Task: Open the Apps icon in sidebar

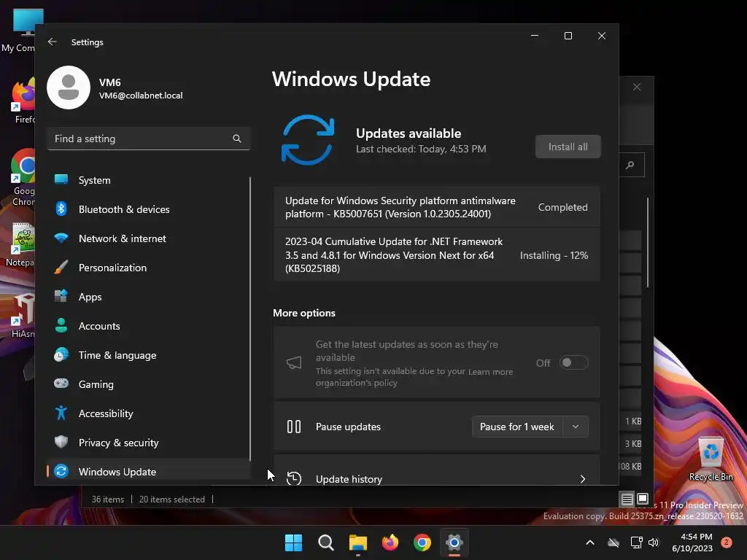Action: tap(61, 296)
